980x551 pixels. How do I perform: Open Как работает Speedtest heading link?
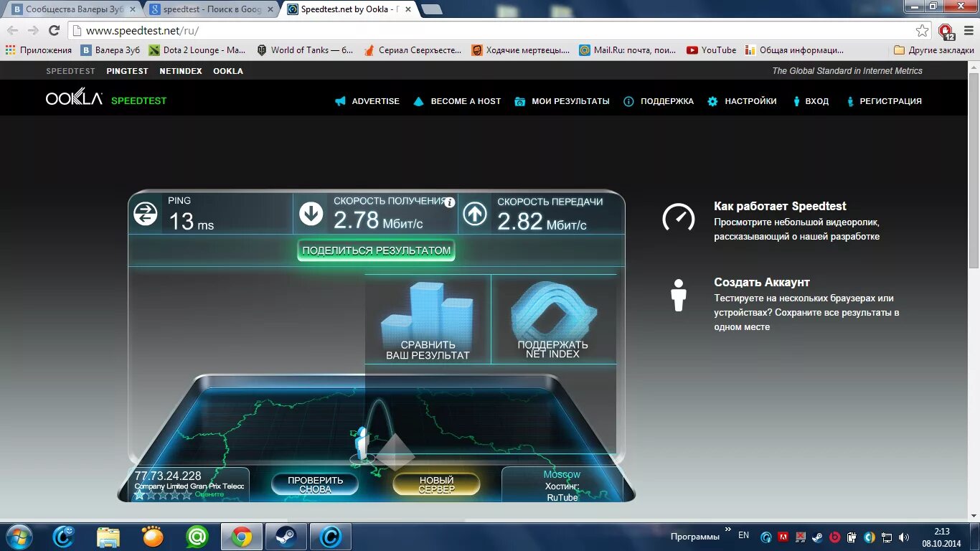point(780,206)
